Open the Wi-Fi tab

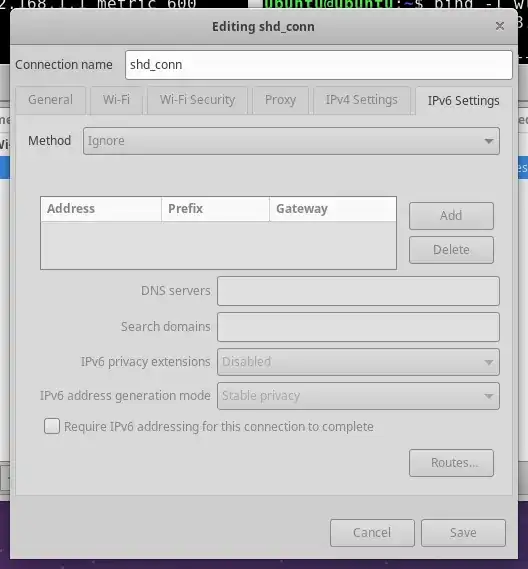pyautogui.click(x=116, y=100)
